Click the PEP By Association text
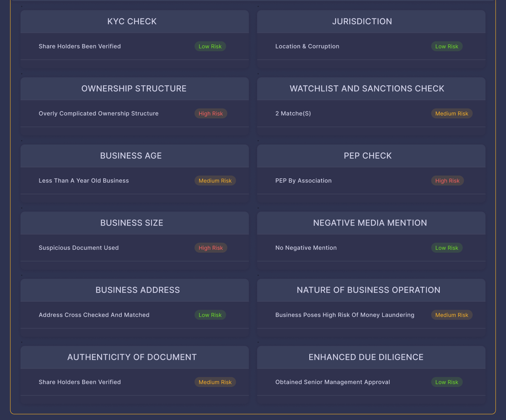Viewport: 506px width, 420px height. point(303,181)
